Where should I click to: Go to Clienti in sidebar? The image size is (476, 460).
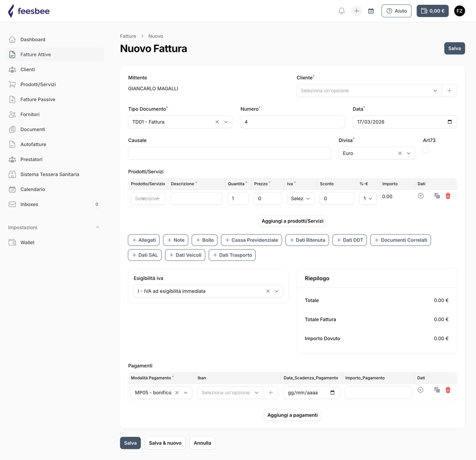click(28, 69)
